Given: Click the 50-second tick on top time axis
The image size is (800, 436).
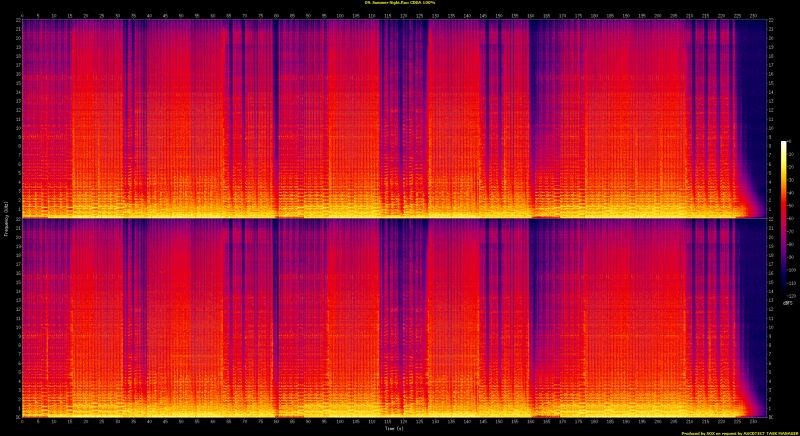Looking at the screenshot, I should tap(181, 15).
